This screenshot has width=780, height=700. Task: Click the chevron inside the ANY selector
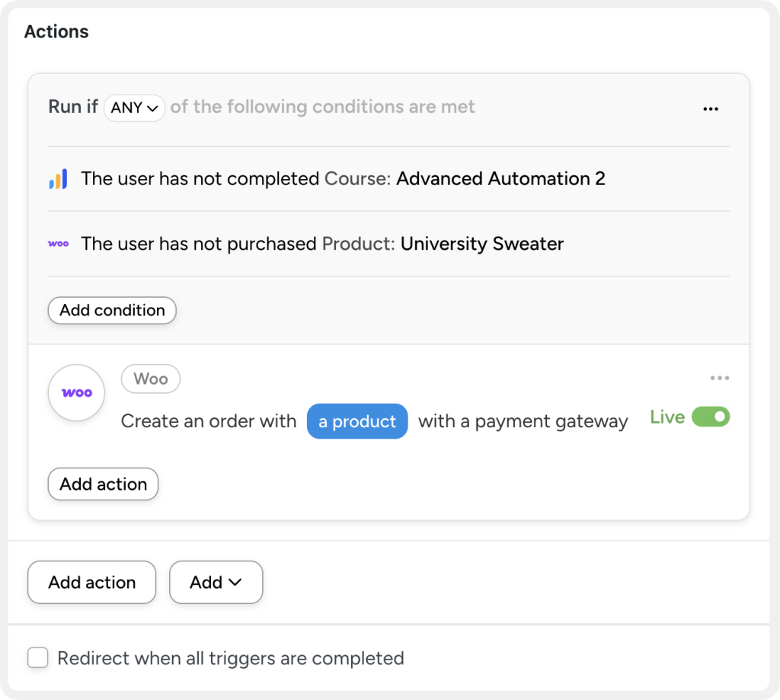click(152, 107)
